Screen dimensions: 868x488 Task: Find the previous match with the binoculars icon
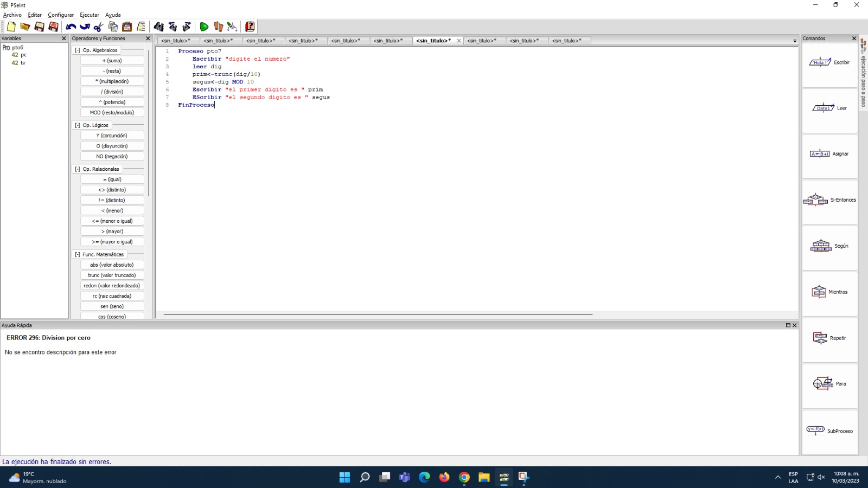[x=173, y=27]
